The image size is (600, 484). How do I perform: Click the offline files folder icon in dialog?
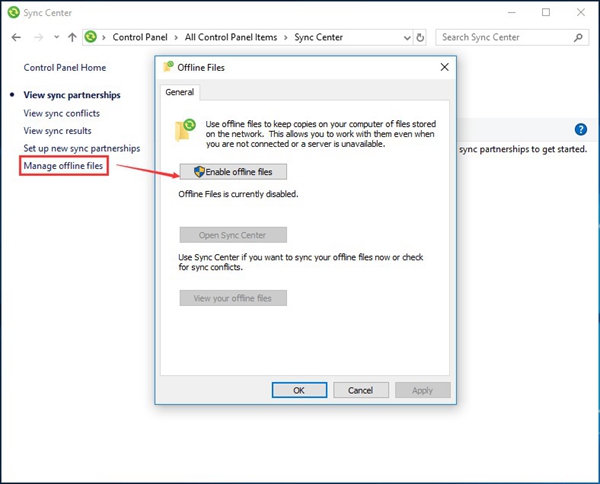pyautogui.click(x=185, y=130)
